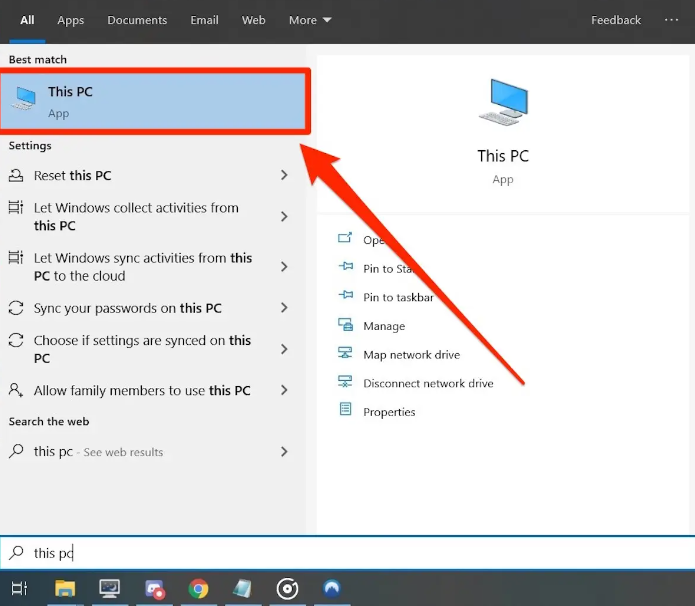695x606 pixels.
Task: Click the search box magnifier icon
Action: click(x=16, y=552)
